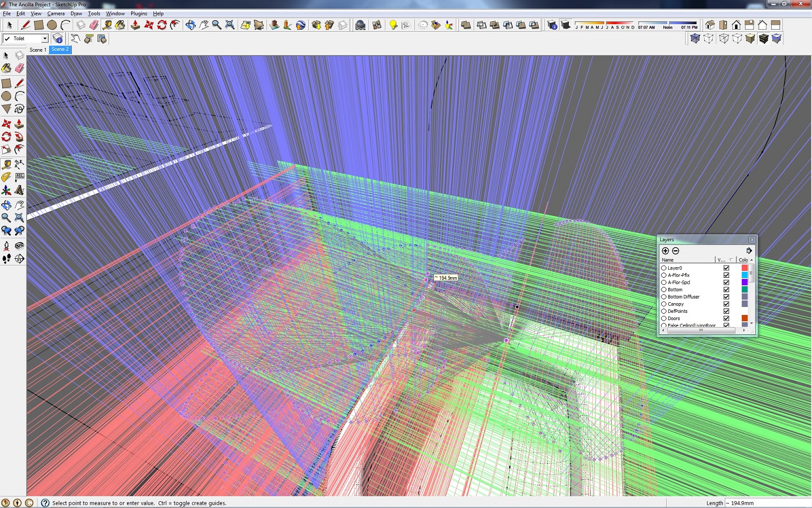This screenshot has width=812, height=508.
Task: Open the File menu
Action: click(x=7, y=13)
